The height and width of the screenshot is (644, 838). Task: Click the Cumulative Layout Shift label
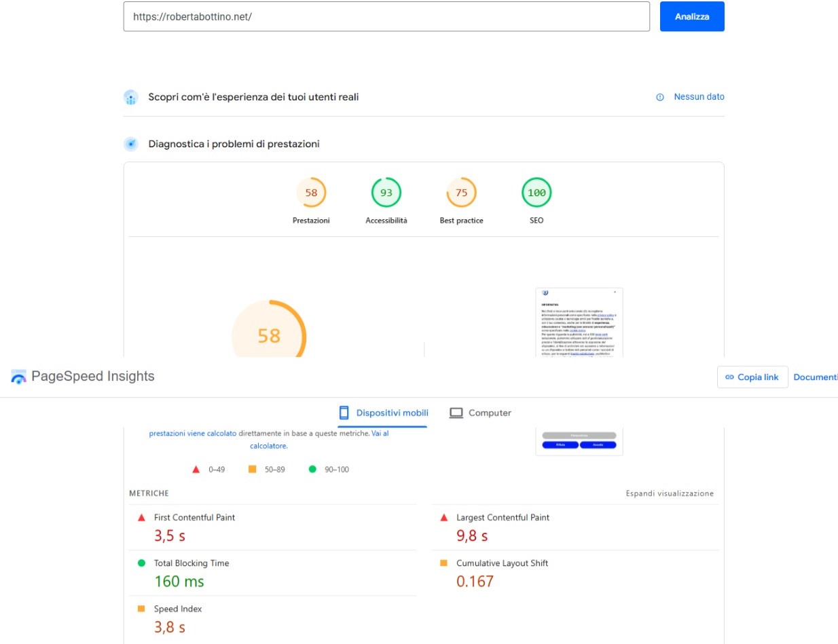(502, 563)
